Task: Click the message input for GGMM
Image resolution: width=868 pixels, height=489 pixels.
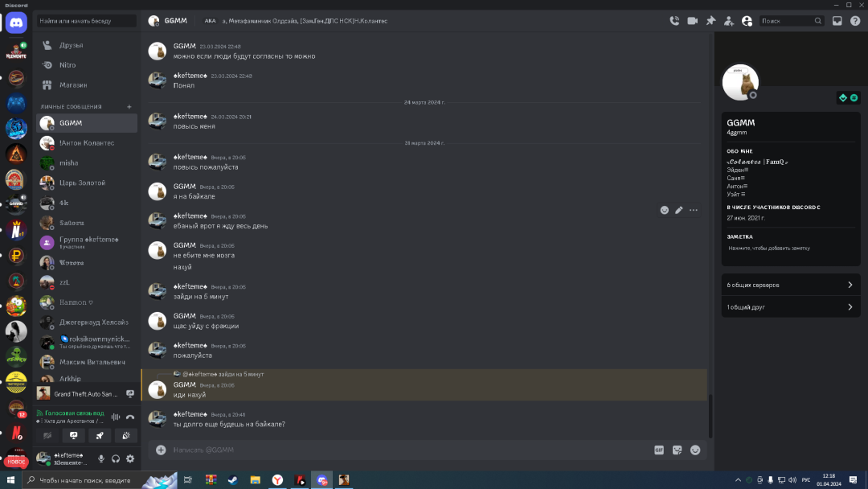Action: pyautogui.click(x=402, y=450)
